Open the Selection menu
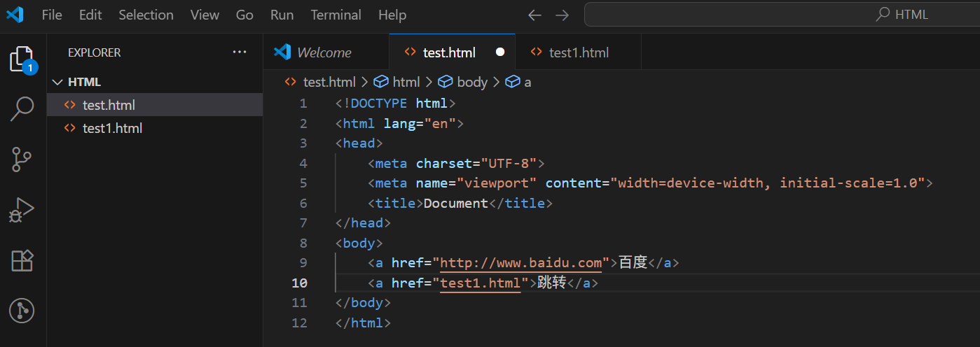 [x=146, y=15]
